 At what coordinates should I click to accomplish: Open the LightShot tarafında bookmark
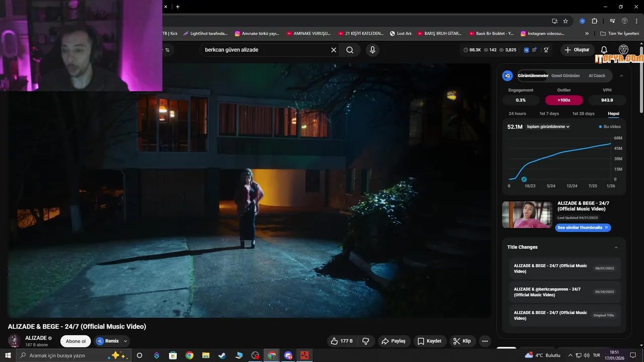(205, 34)
